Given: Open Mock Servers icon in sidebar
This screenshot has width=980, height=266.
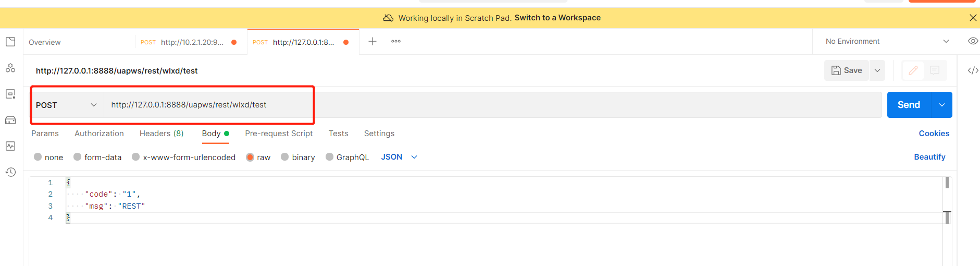Looking at the screenshot, I should point(10,120).
